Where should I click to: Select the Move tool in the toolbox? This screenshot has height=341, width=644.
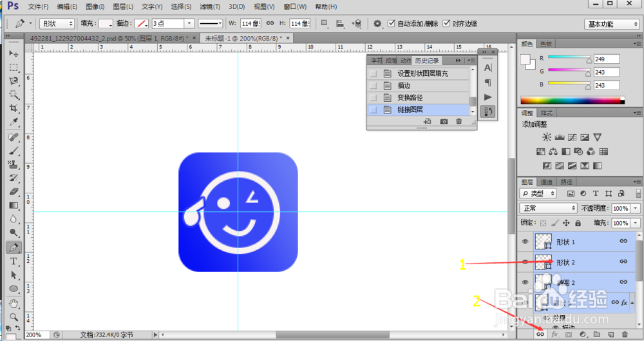(14, 54)
